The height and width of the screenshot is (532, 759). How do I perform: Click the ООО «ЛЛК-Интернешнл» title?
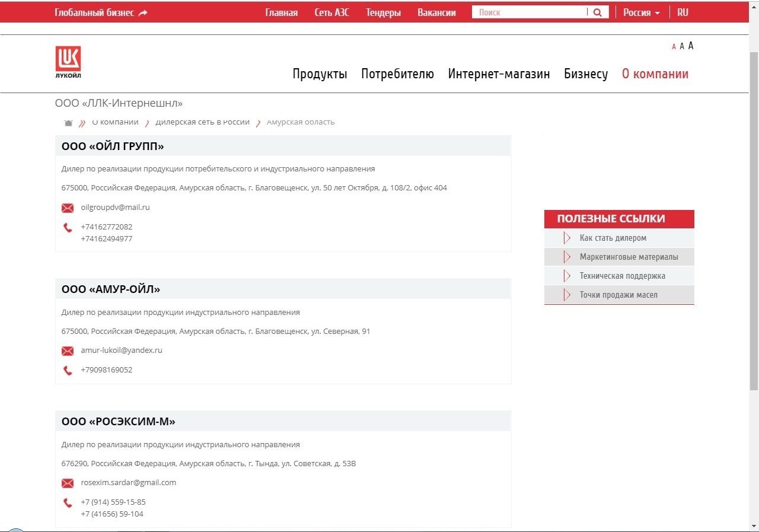click(119, 103)
